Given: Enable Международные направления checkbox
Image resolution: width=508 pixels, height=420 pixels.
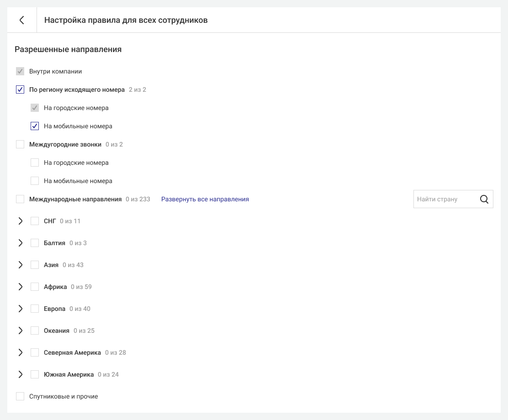Looking at the screenshot, I should [20, 199].
